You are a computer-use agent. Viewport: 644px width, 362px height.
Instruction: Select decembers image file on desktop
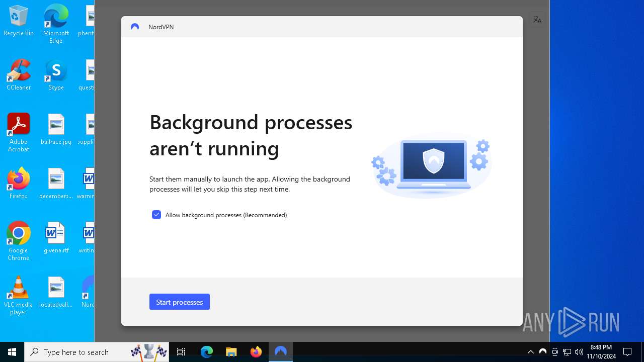56,184
